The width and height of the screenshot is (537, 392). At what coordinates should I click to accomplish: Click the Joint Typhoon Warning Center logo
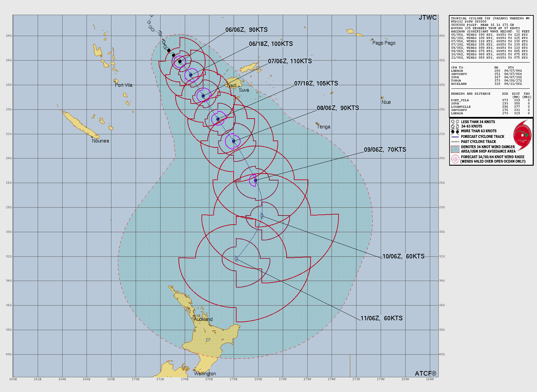(x=522, y=134)
